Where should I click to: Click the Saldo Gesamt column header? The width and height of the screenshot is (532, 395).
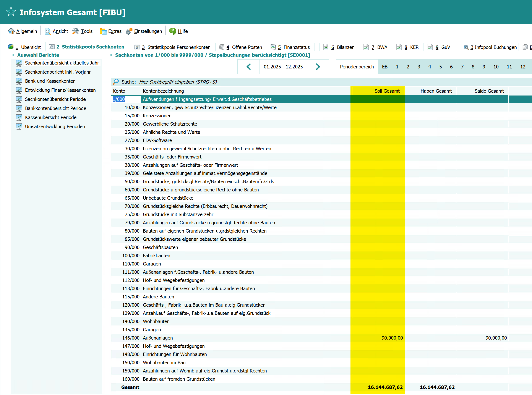click(x=489, y=91)
